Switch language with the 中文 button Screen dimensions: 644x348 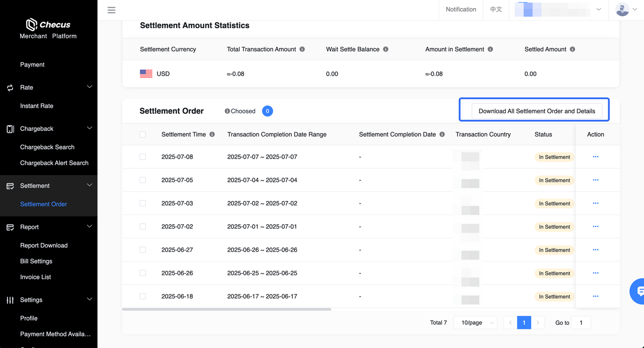click(x=496, y=10)
